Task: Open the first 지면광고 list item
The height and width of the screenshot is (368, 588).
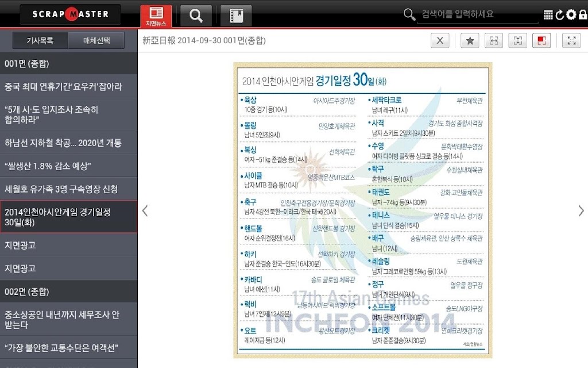Action: [x=69, y=245]
